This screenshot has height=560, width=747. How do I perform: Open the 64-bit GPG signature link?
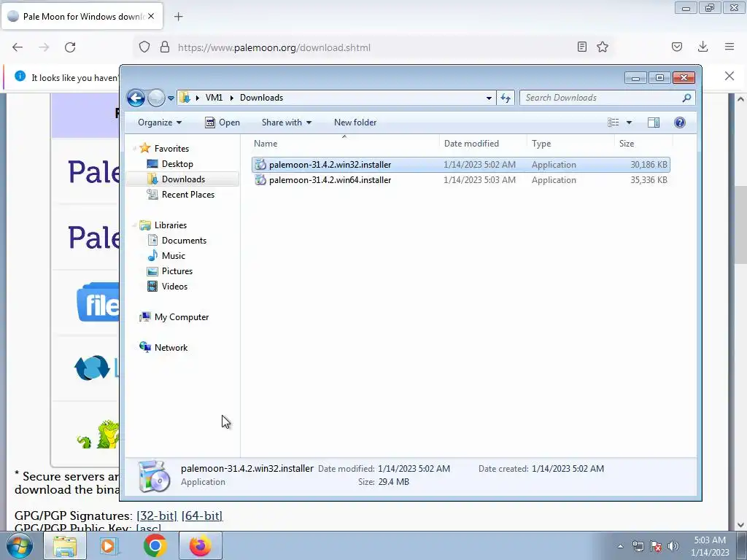pyautogui.click(x=202, y=516)
